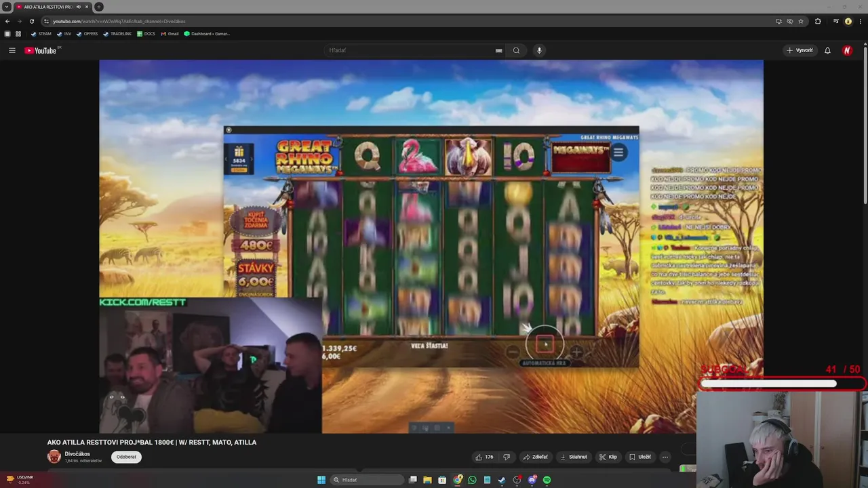Open the Chrome three-dot menu
Viewport: 868px width, 488px height.
tap(861, 21)
